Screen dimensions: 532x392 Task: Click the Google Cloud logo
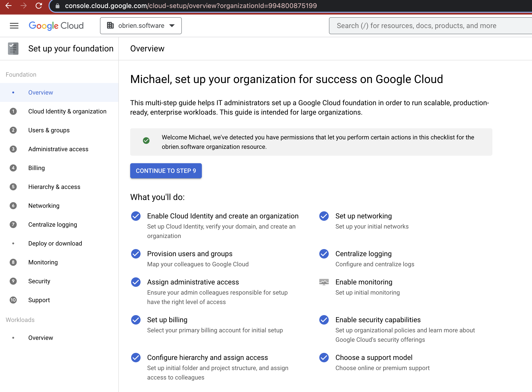(56, 26)
